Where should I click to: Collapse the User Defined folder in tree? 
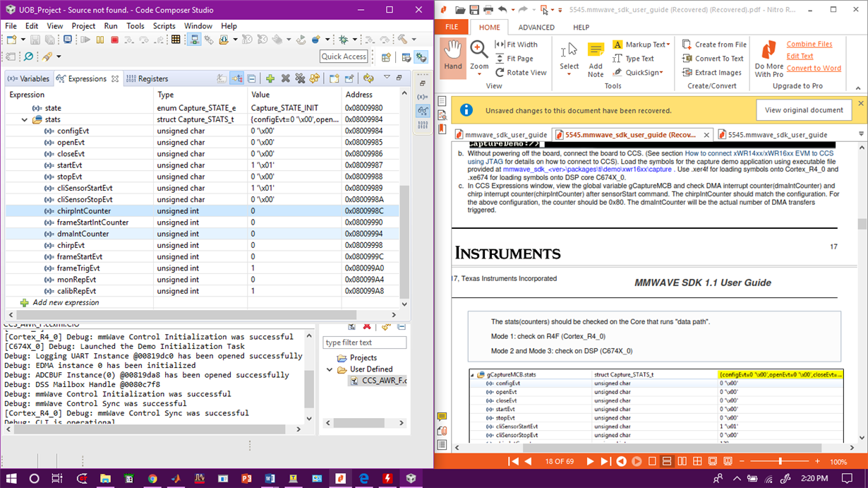(x=330, y=369)
